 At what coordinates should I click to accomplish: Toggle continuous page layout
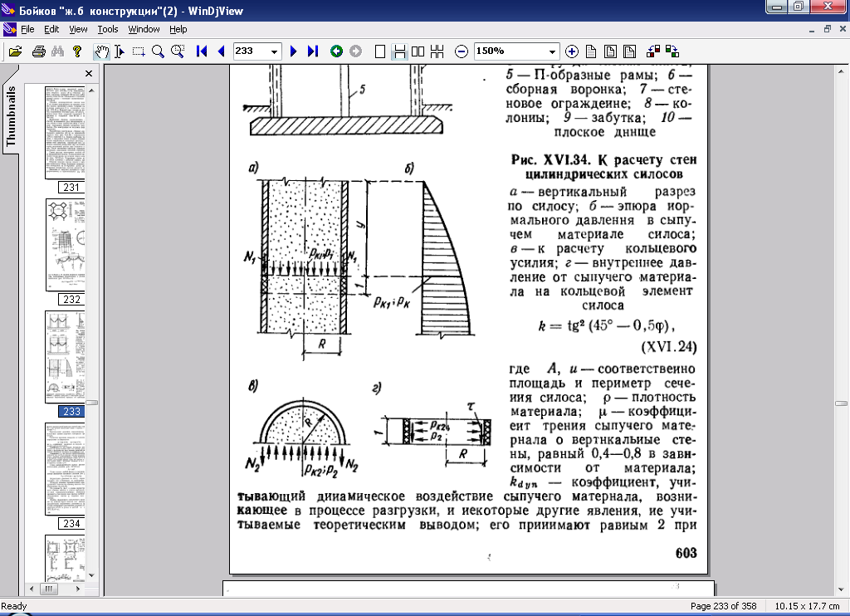(399, 51)
